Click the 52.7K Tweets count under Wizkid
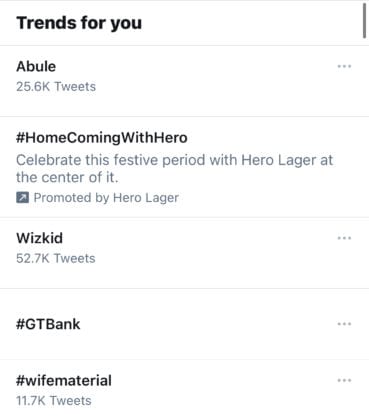The height and width of the screenshot is (420, 369). [x=56, y=258]
